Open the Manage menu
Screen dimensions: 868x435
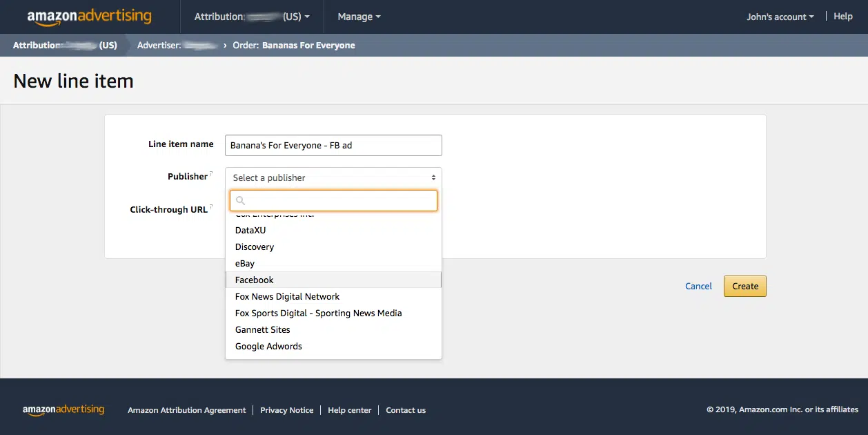359,17
